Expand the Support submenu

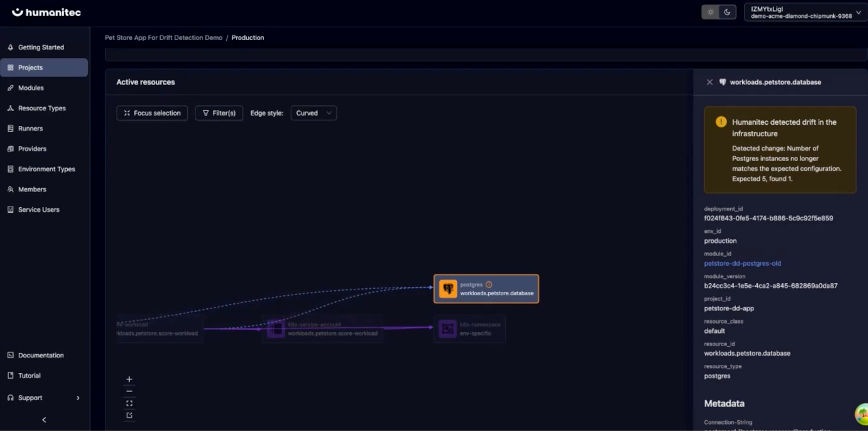tap(44, 398)
